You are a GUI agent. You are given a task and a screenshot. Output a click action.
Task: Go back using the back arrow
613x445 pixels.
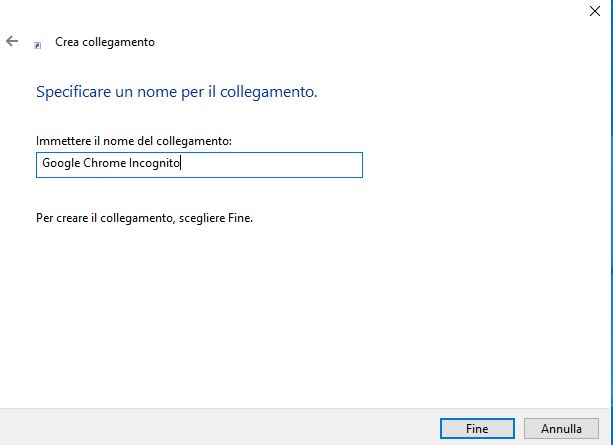pos(12,42)
